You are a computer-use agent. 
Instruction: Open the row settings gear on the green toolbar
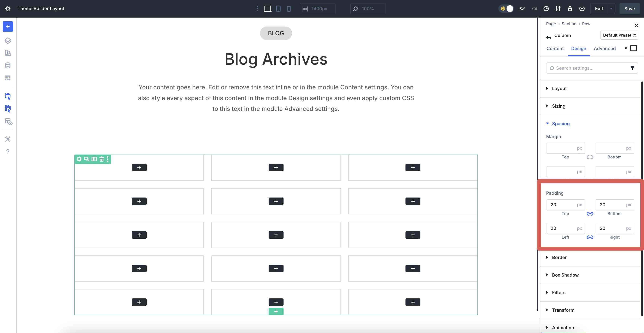79,159
